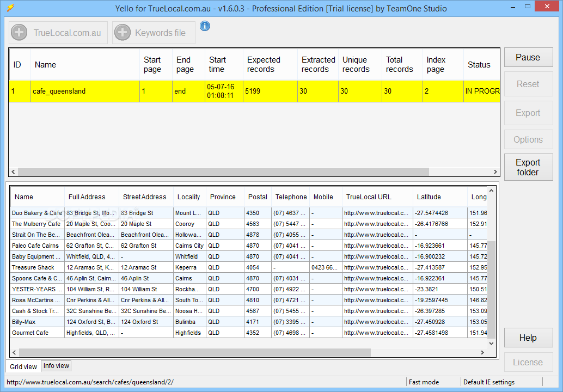Click expected records value 5199
563x392 pixels.
point(270,91)
